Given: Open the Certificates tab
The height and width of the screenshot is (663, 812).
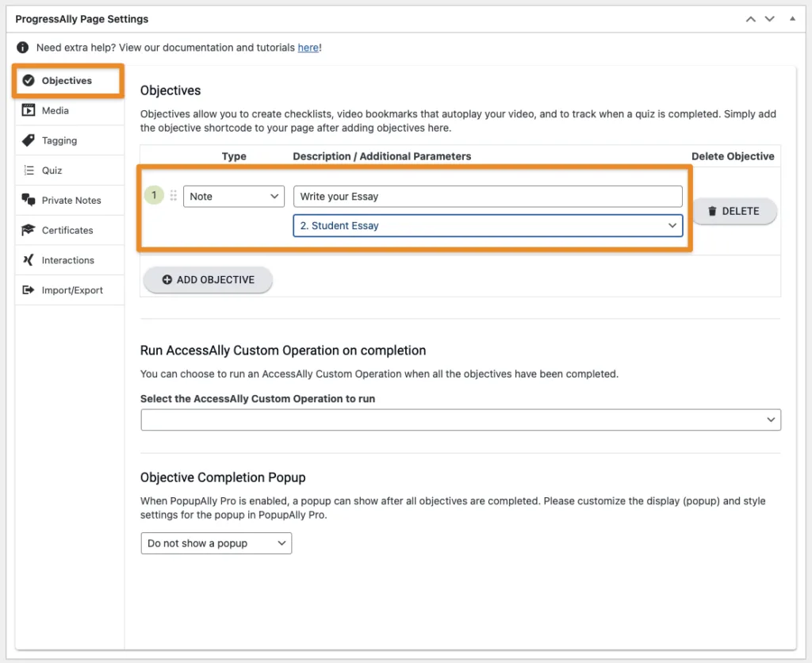Looking at the screenshot, I should click(70, 231).
